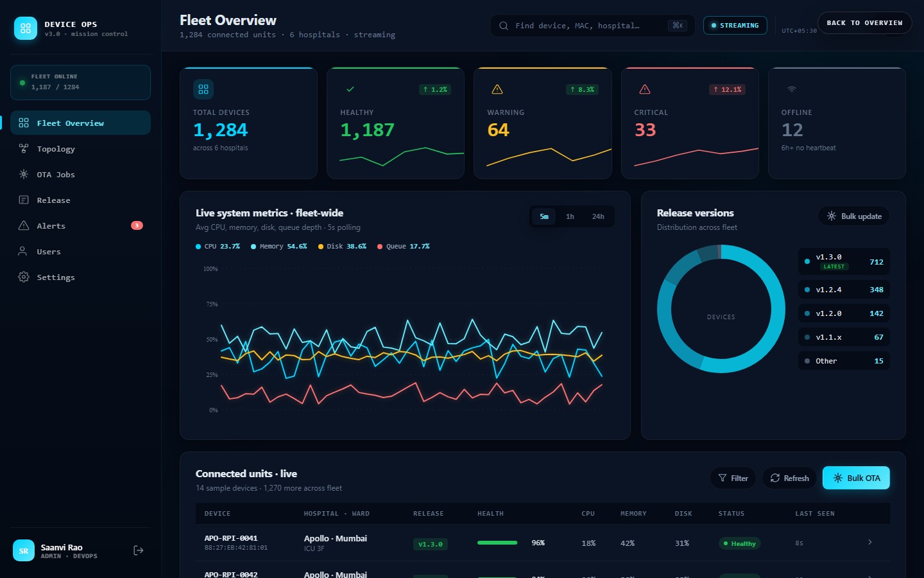Select the v1.2.4 release row
924x578 pixels.
844,290
